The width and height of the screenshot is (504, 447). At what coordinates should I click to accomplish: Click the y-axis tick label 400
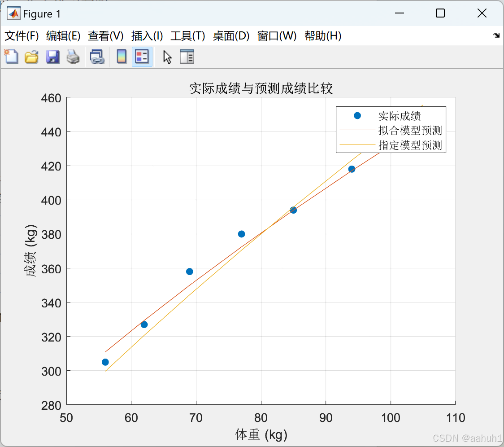[x=51, y=200]
